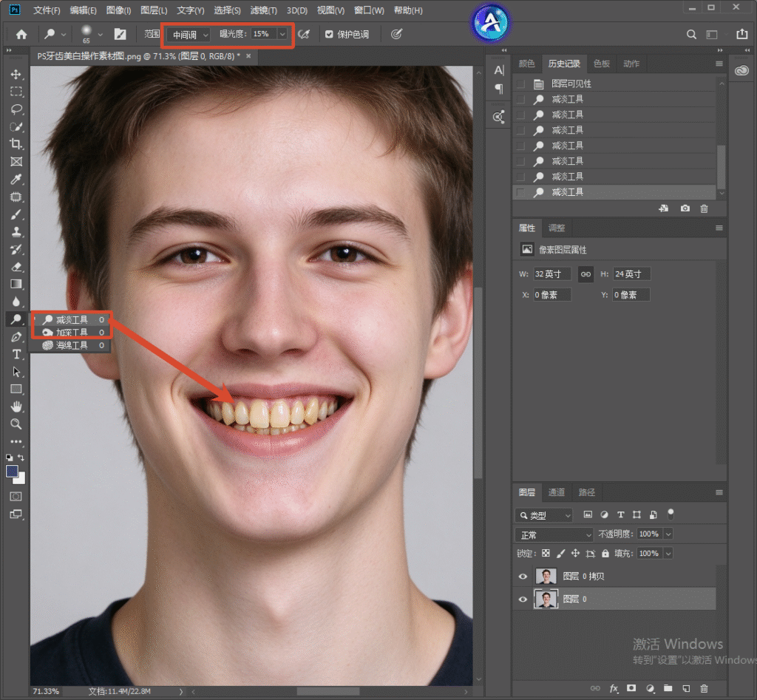This screenshot has width=757, height=700.
Task: Choose 加深工具 from the flyout
Action: [x=72, y=332]
